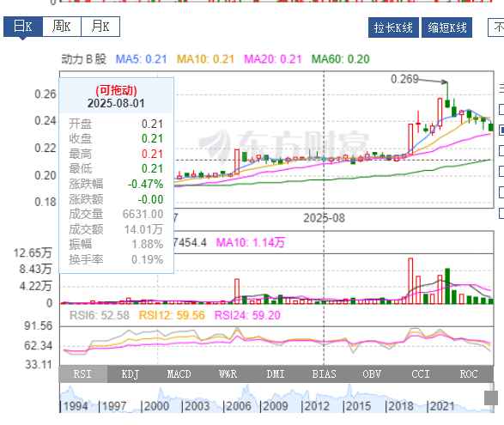
Task: Click the 振幅 1.88% value
Action: pyautogui.click(x=147, y=245)
